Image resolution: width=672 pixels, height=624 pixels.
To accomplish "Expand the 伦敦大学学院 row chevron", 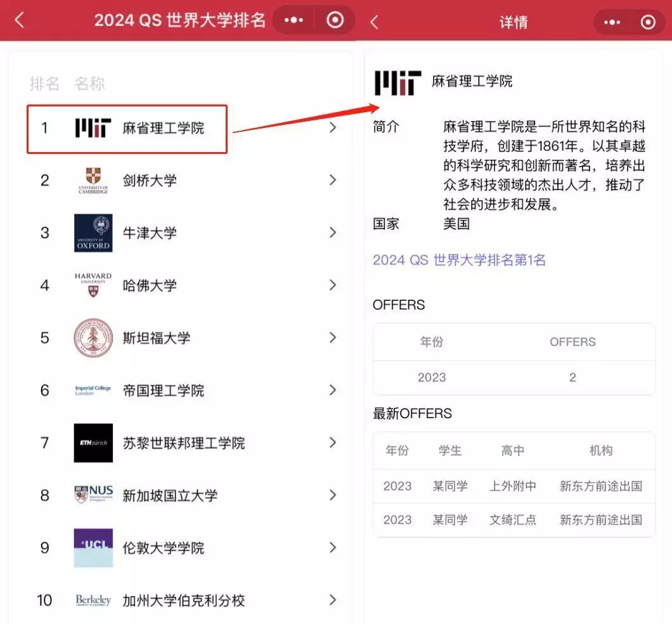I will coord(333,547).
